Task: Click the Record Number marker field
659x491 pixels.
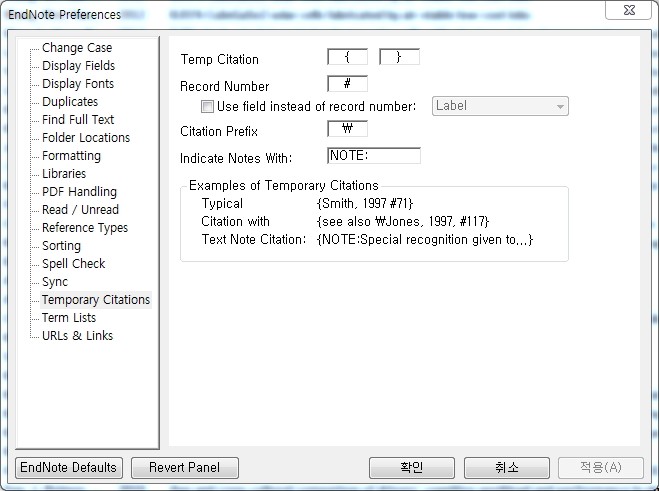Action: click(347, 84)
